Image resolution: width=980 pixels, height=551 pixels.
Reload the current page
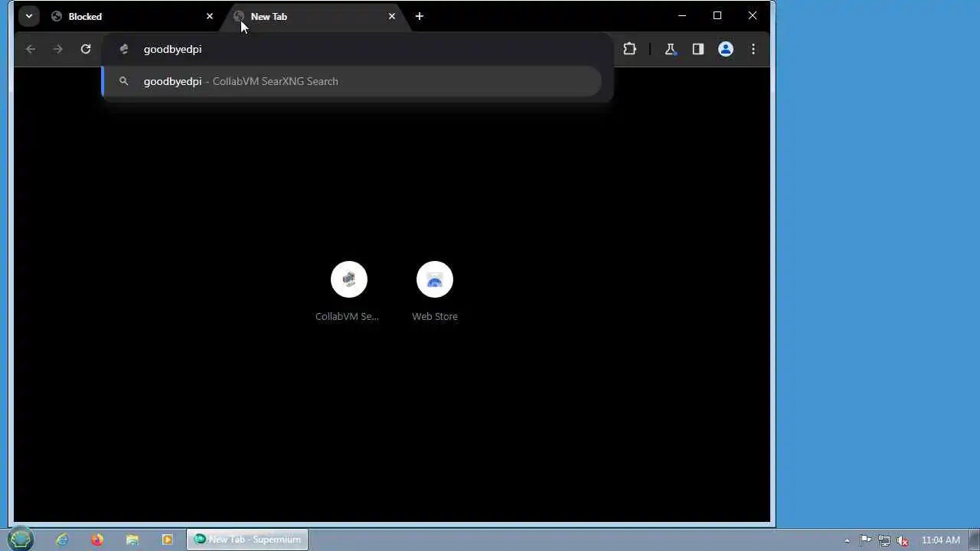(86, 49)
